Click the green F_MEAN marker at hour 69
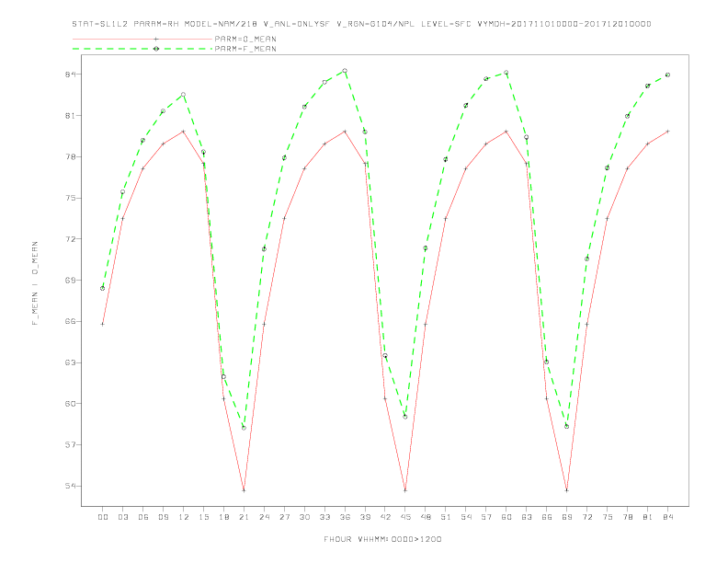Viewport: 728px width, 563px height. point(567,427)
